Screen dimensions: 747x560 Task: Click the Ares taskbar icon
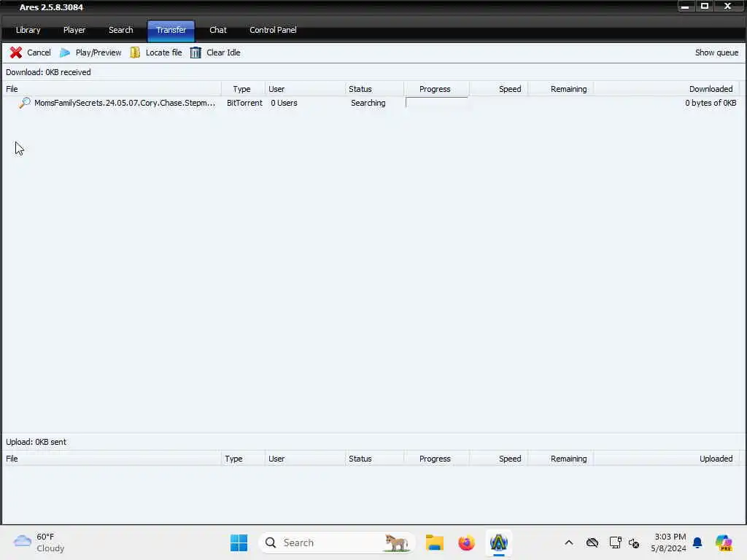tap(498, 542)
